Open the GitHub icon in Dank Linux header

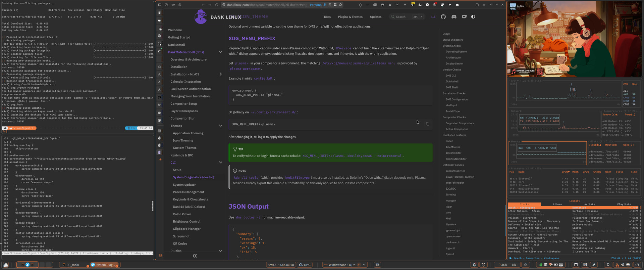point(443,17)
